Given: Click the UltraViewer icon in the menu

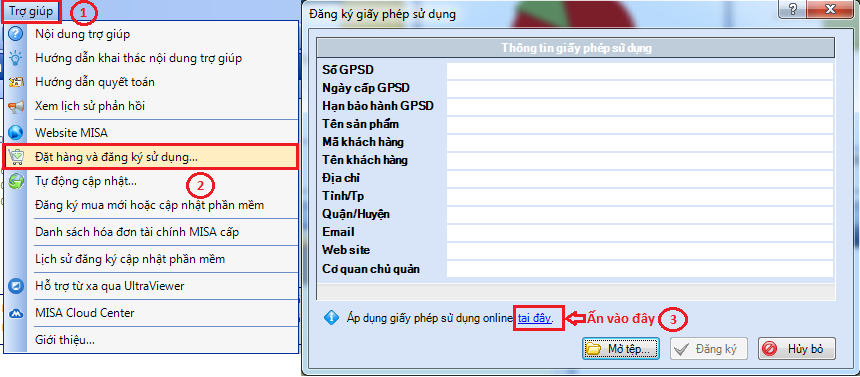Looking at the screenshot, I should pos(16,286).
